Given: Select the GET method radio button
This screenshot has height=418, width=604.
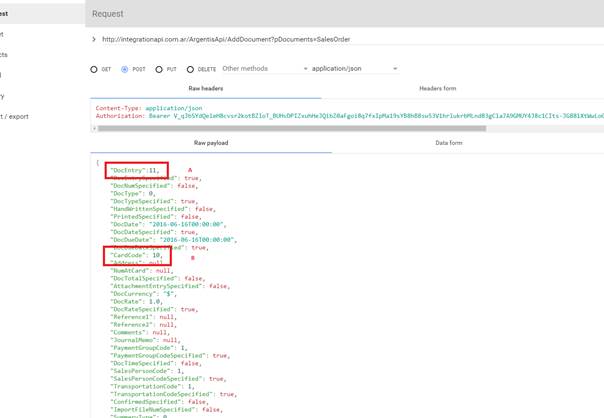Looking at the screenshot, I should point(94,70).
